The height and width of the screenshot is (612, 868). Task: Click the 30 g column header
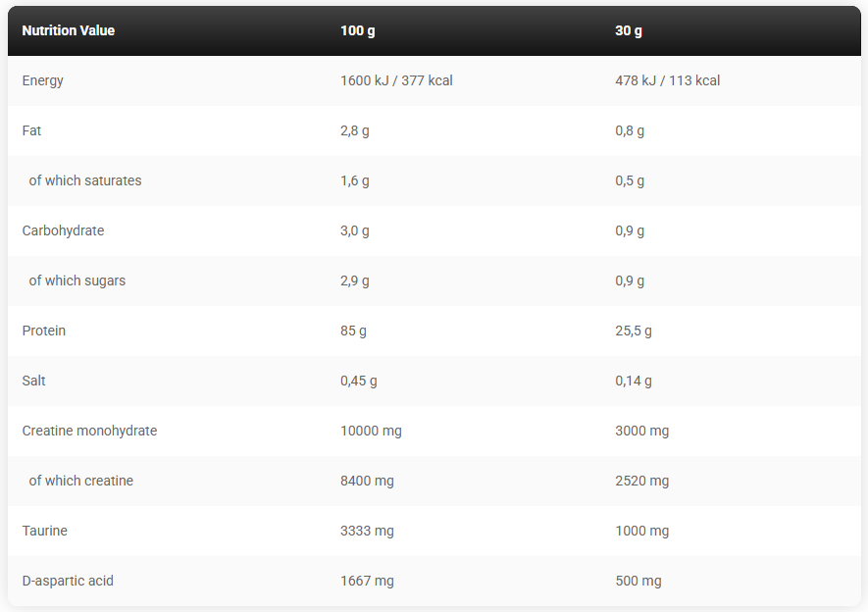coord(629,30)
